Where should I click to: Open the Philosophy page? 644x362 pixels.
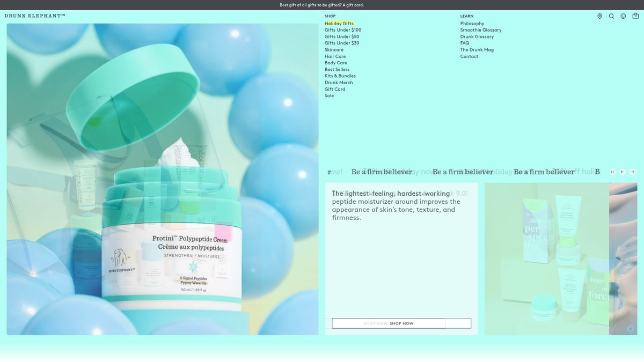point(472,24)
